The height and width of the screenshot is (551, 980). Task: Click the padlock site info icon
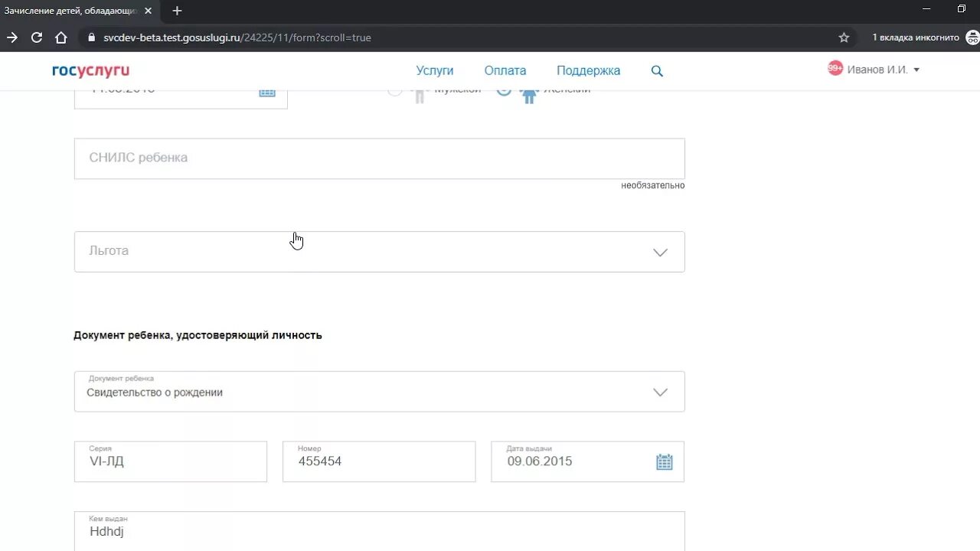(91, 37)
